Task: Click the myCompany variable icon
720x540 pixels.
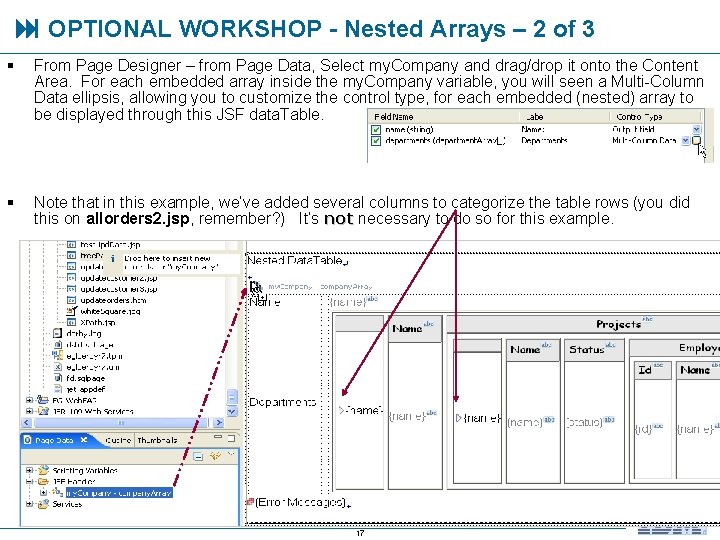Action: pos(57,492)
